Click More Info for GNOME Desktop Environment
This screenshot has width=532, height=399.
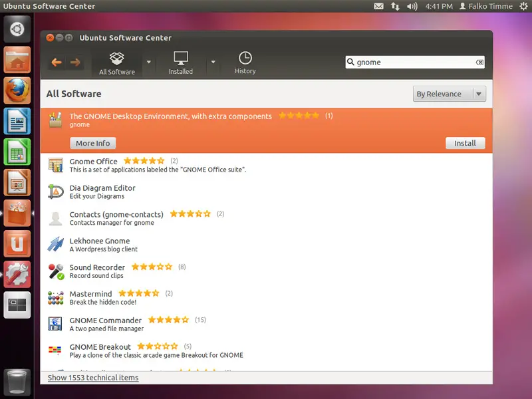93,143
